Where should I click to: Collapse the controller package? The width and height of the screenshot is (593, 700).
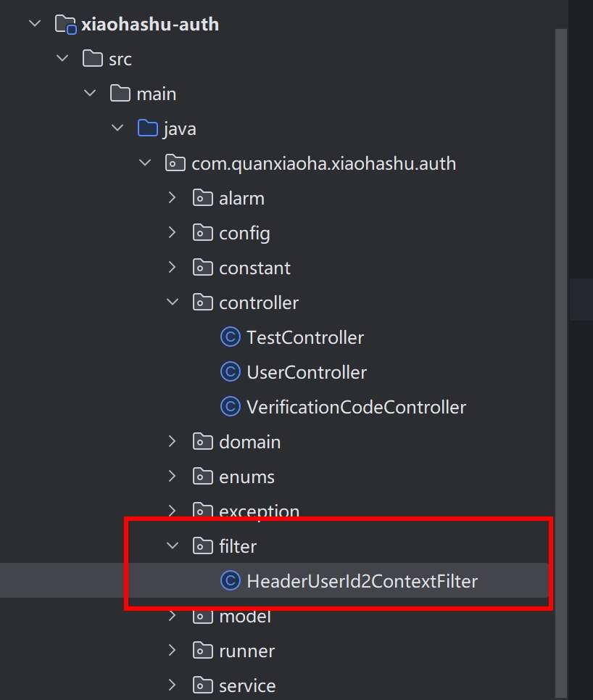[x=172, y=302]
